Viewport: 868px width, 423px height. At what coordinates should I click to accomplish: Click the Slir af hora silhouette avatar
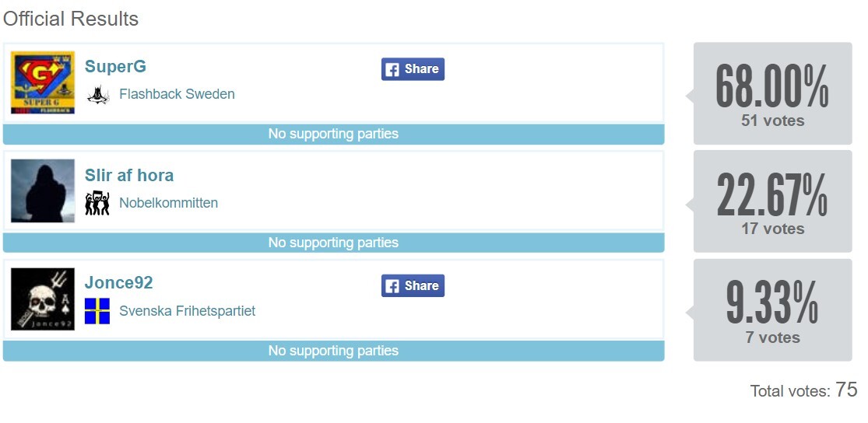[x=43, y=191]
